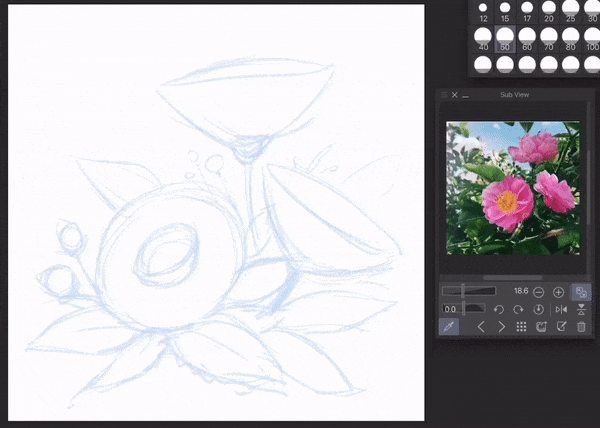Minimize the Sub View panel

[465, 96]
